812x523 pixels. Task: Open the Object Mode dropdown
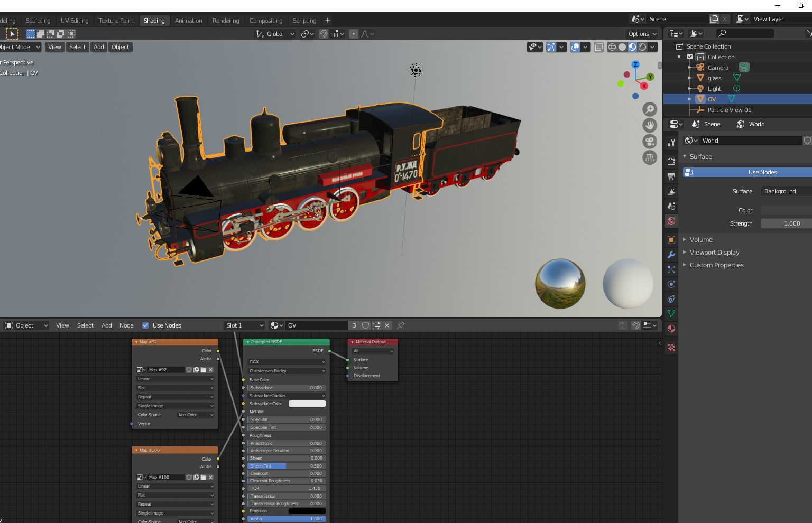coord(20,47)
